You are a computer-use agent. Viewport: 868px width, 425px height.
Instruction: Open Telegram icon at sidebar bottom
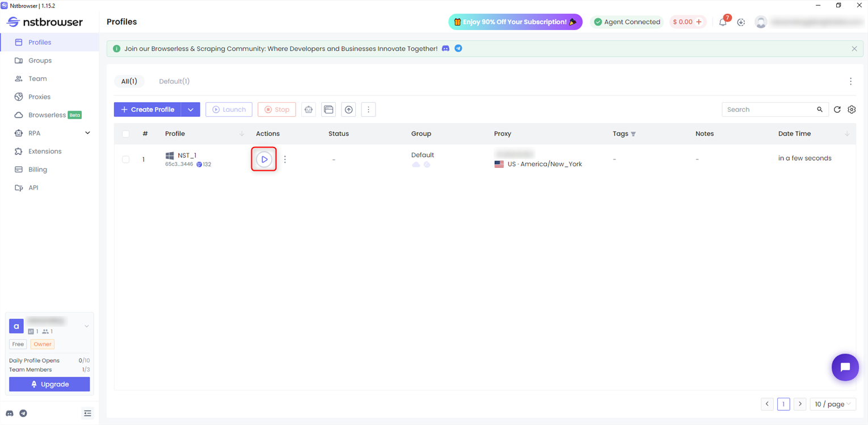[23, 414]
